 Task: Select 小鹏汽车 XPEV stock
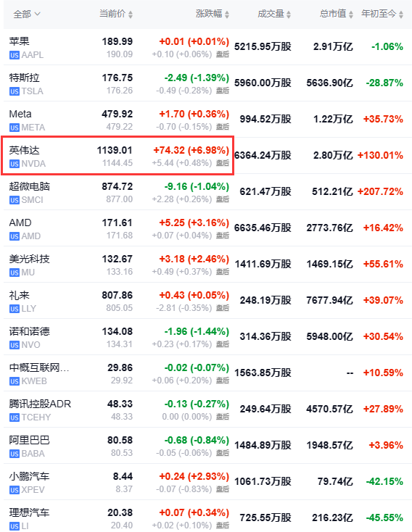pyautogui.click(x=207, y=482)
